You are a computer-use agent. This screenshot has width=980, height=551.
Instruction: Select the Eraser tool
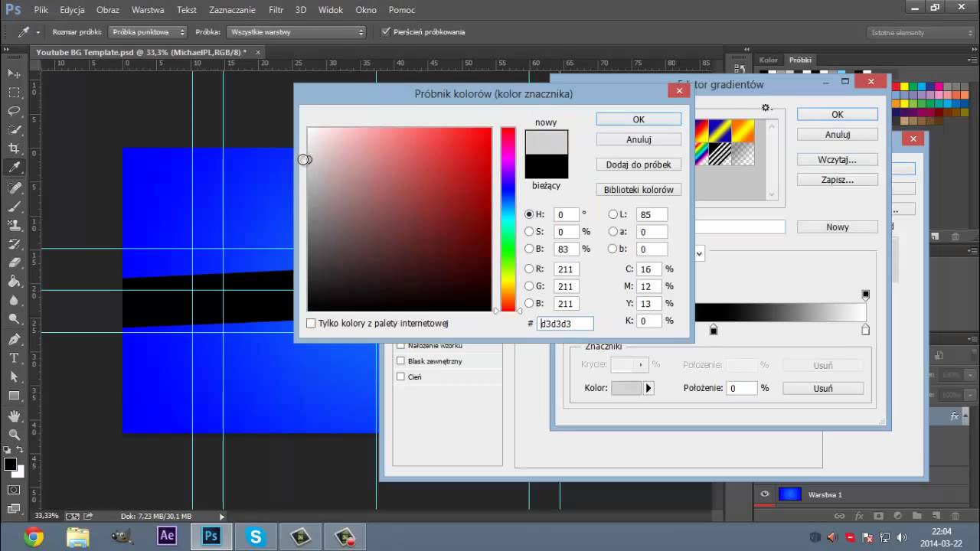14,262
